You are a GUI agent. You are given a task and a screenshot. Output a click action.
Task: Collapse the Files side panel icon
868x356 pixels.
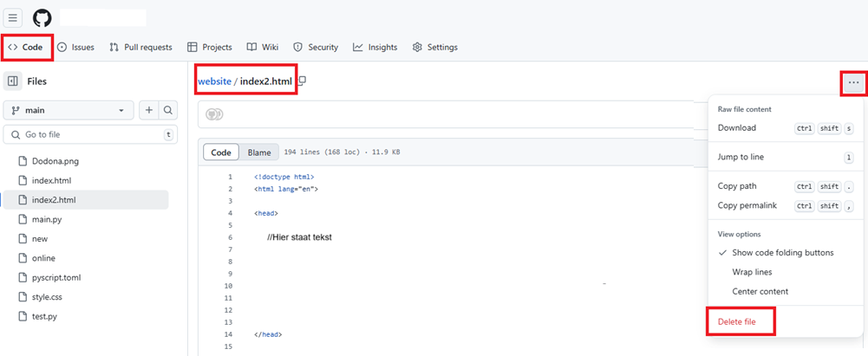(x=13, y=81)
